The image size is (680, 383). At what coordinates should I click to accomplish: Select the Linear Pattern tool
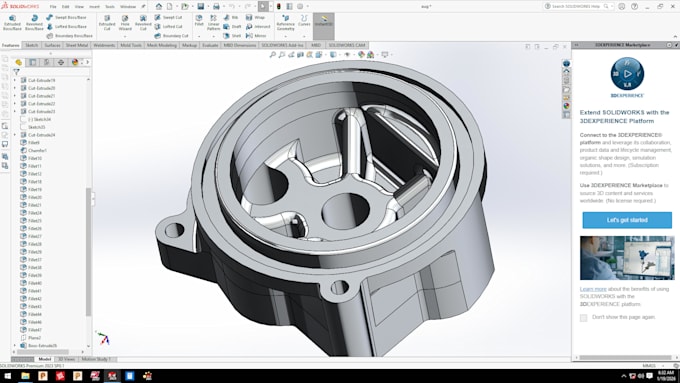(213, 23)
